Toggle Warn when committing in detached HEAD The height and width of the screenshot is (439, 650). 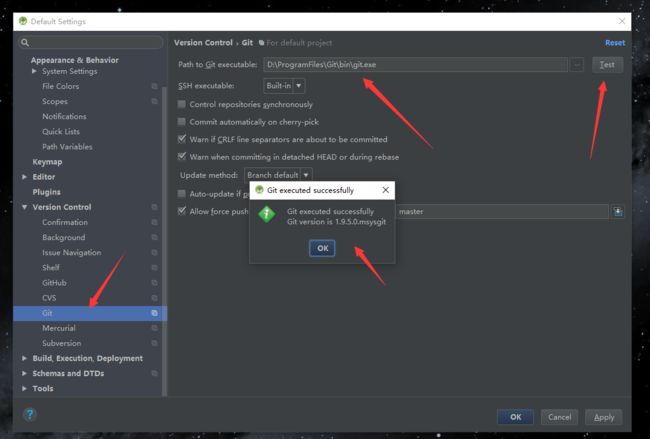click(182, 156)
